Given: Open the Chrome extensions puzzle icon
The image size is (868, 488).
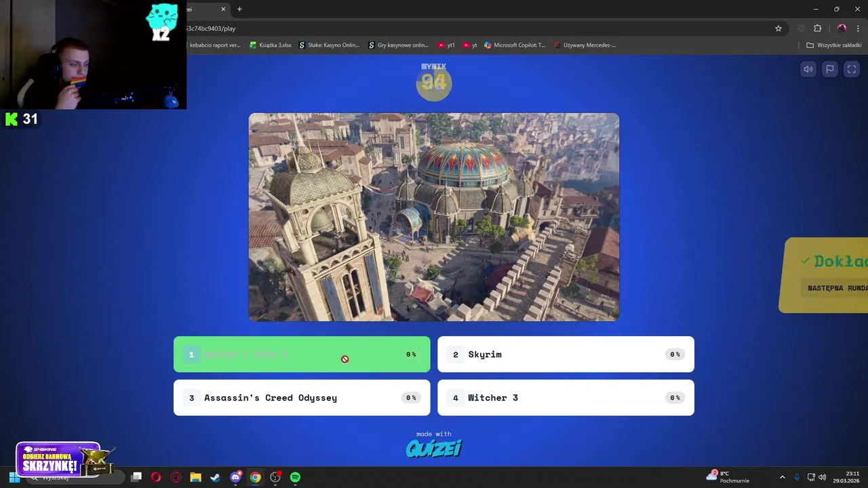Looking at the screenshot, I should (x=817, y=28).
